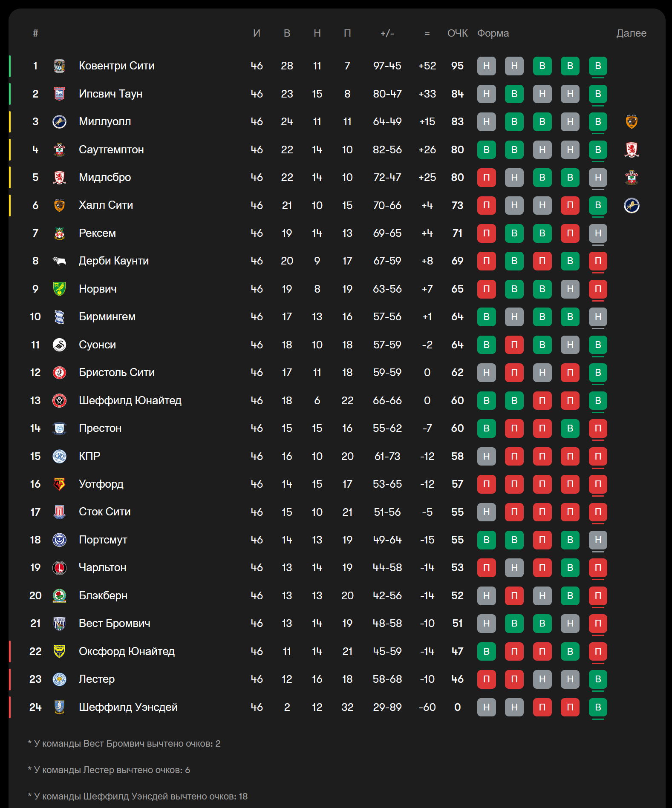Open team page for Ковентри Сити
The image size is (672, 808).
[x=117, y=66]
